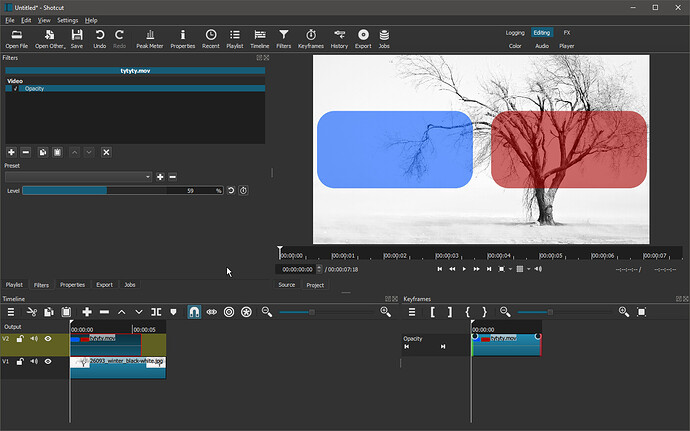Open the Preset dropdown
The width and height of the screenshot is (690, 431).
coord(78,177)
